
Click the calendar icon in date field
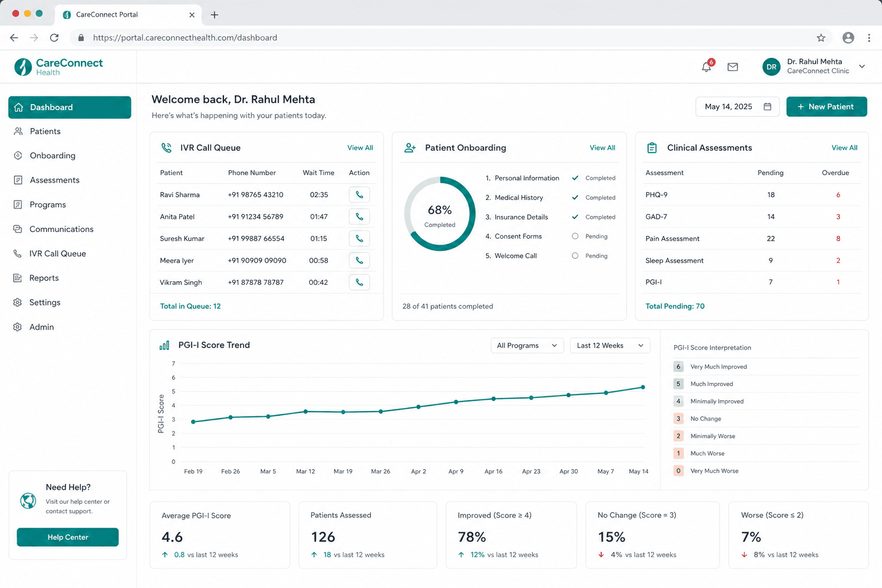click(767, 107)
